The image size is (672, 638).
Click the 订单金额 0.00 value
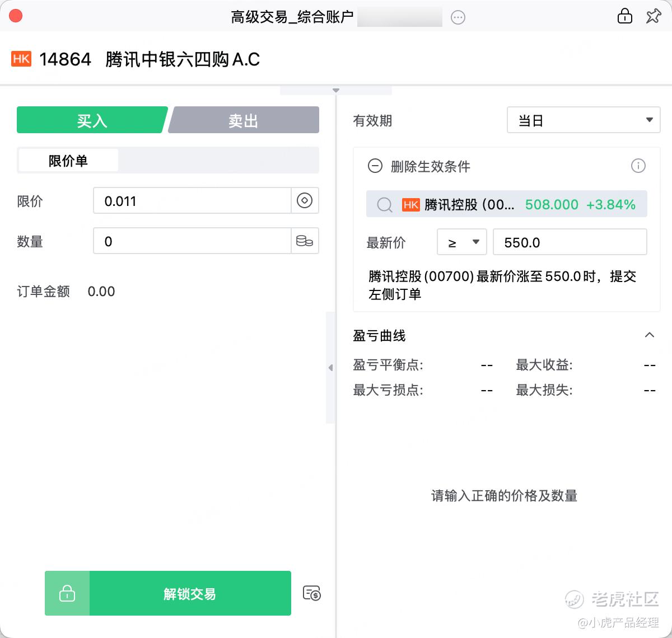point(101,292)
